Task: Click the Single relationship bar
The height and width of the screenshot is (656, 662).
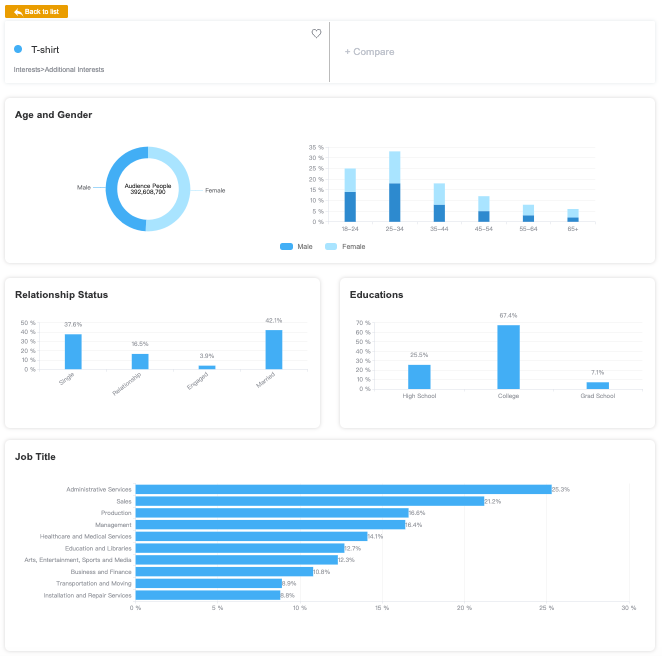Action: point(73,352)
